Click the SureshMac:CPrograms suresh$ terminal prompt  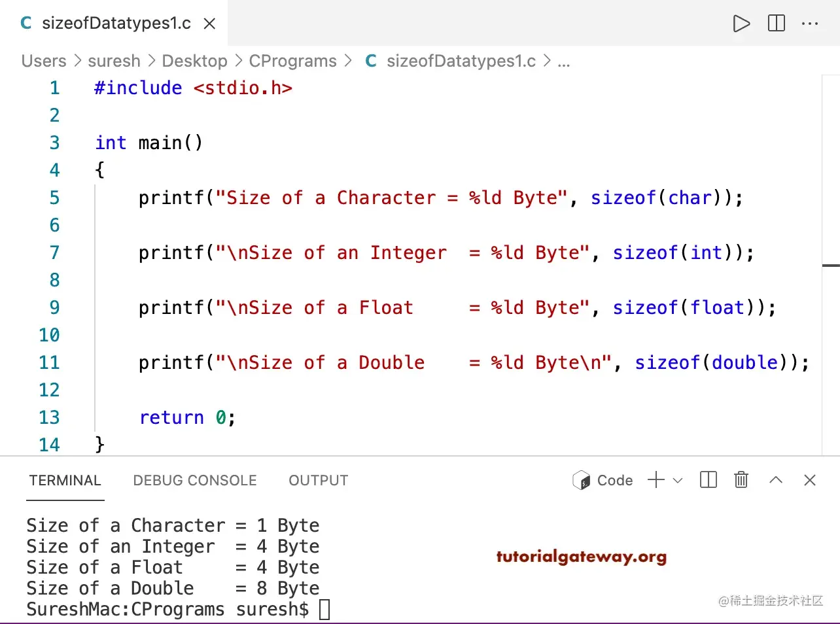[x=167, y=609]
